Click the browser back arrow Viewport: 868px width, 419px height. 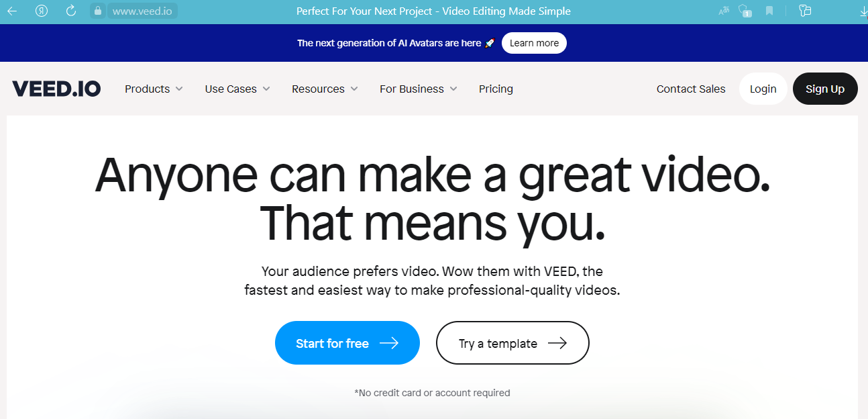(12, 11)
